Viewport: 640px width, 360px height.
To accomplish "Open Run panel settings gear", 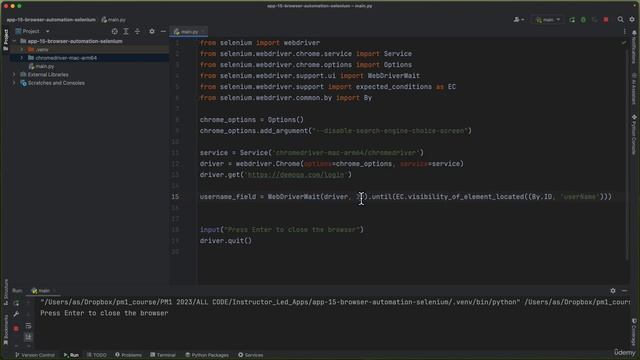I will 613,291.
